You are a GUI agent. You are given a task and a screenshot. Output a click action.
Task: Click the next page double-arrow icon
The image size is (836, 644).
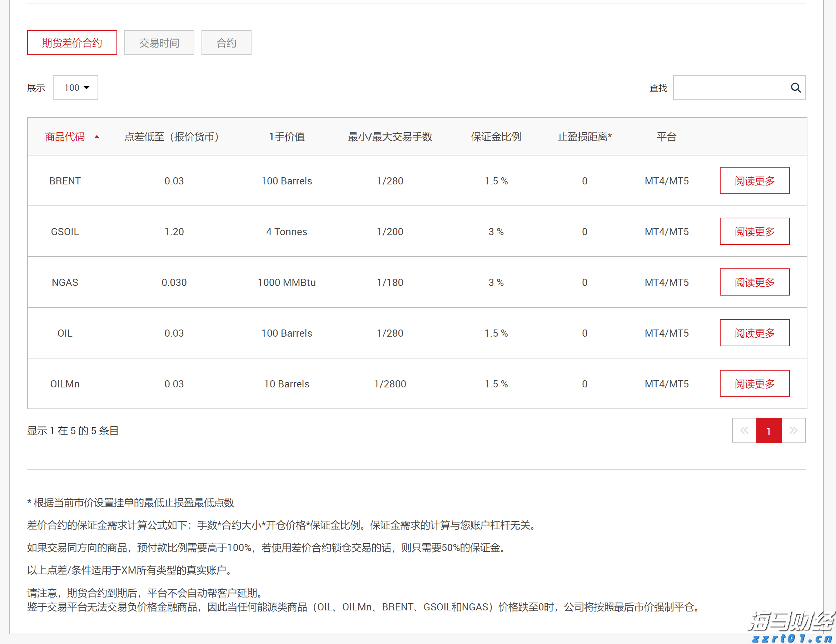pyautogui.click(x=793, y=430)
